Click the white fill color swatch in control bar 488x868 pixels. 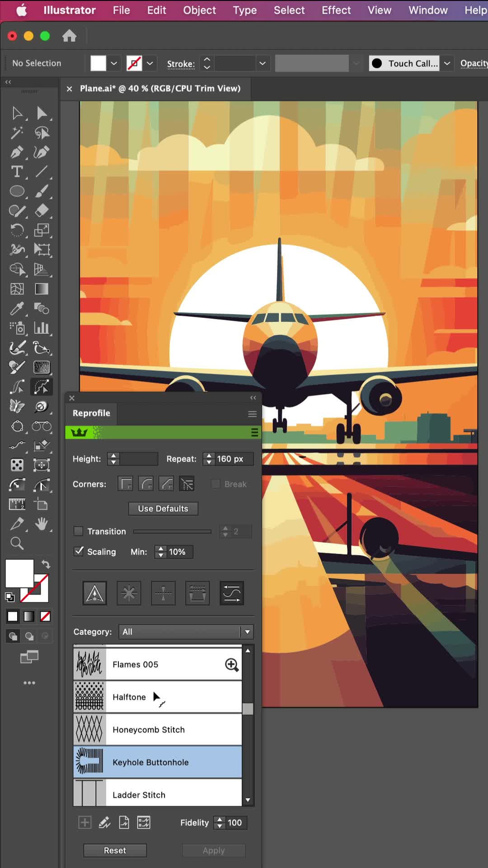point(99,63)
